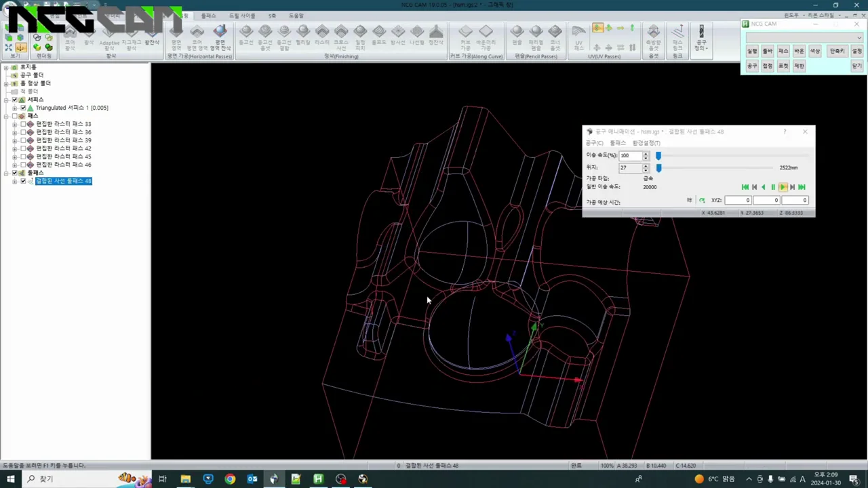The width and height of the screenshot is (868, 488).
Task: Open the 환경설정(T) menu in animation dialog
Action: pyautogui.click(x=646, y=143)
